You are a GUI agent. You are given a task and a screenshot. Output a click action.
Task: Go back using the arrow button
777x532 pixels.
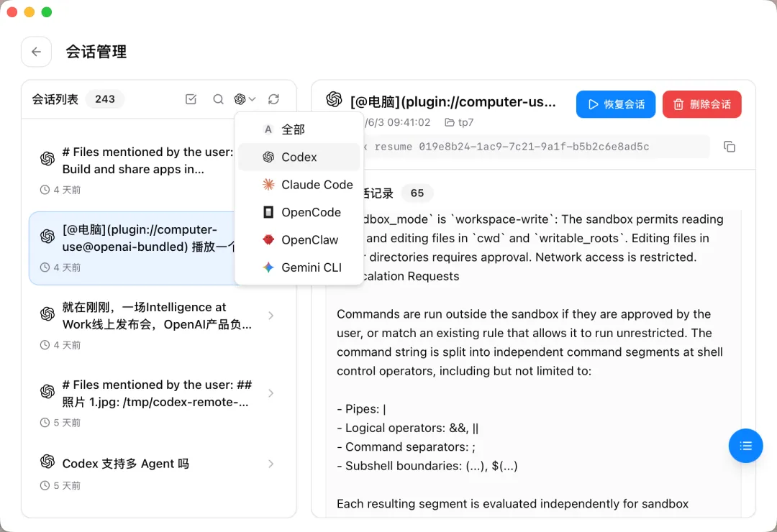36,52
